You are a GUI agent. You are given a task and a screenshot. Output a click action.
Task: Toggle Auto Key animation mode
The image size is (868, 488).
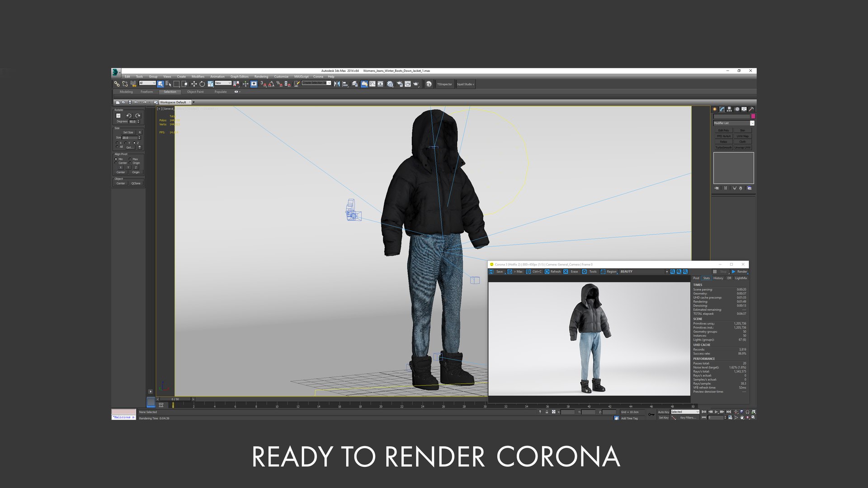[x=664, y=412]
